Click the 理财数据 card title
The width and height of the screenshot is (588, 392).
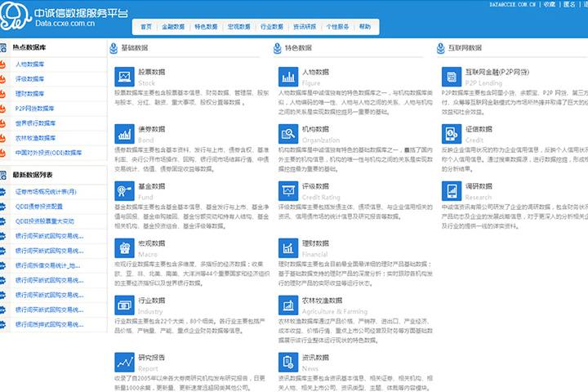tap(315, 243)
